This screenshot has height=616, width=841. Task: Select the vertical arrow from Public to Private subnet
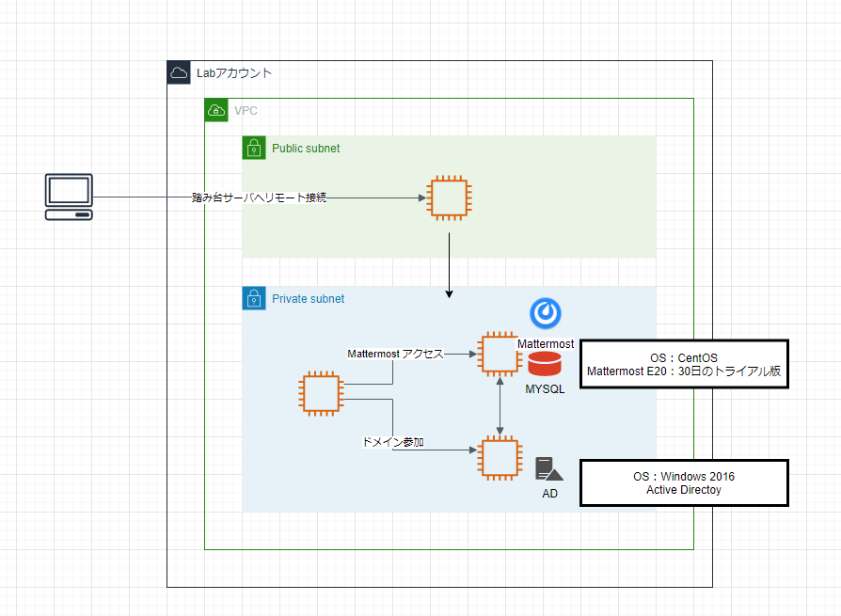coord(449,265)
